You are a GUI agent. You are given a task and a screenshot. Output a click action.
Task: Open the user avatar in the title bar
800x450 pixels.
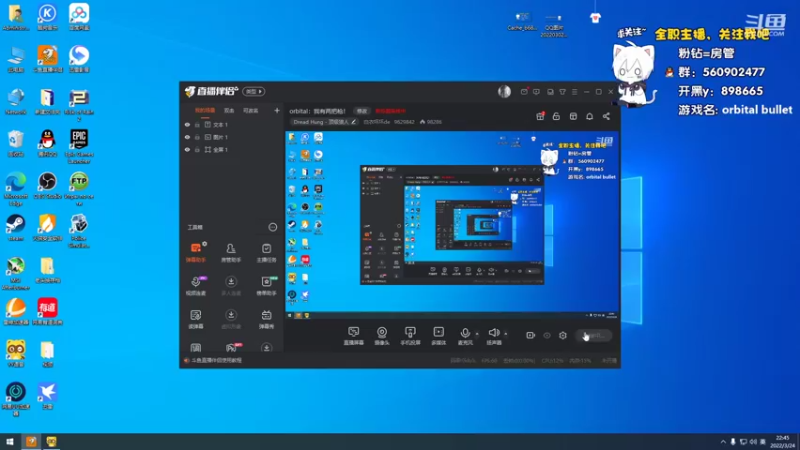click(504, 91)
